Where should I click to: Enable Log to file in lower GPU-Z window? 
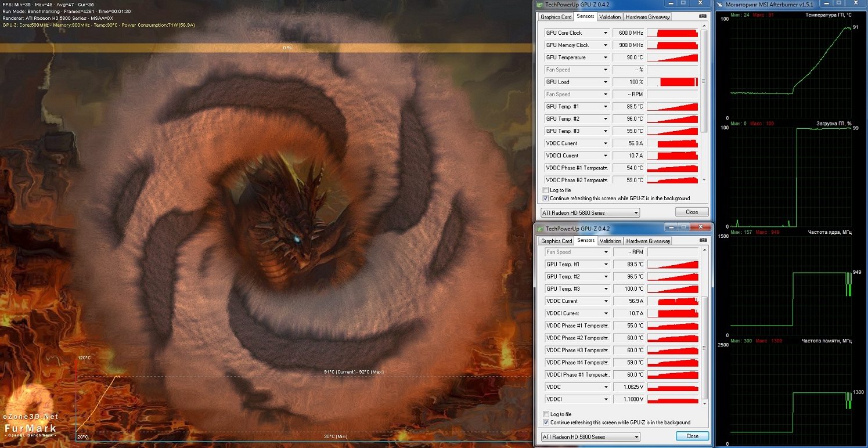point(546,414)
